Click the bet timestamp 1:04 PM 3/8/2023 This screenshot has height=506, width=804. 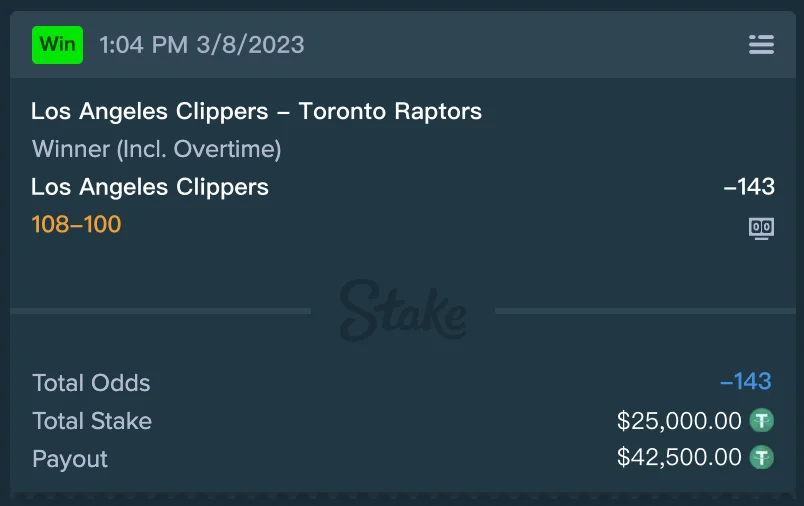pyautogui.click(x=202, y=45)
